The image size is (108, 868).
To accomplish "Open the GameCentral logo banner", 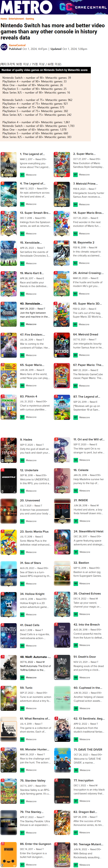I will tap(83, 7).
